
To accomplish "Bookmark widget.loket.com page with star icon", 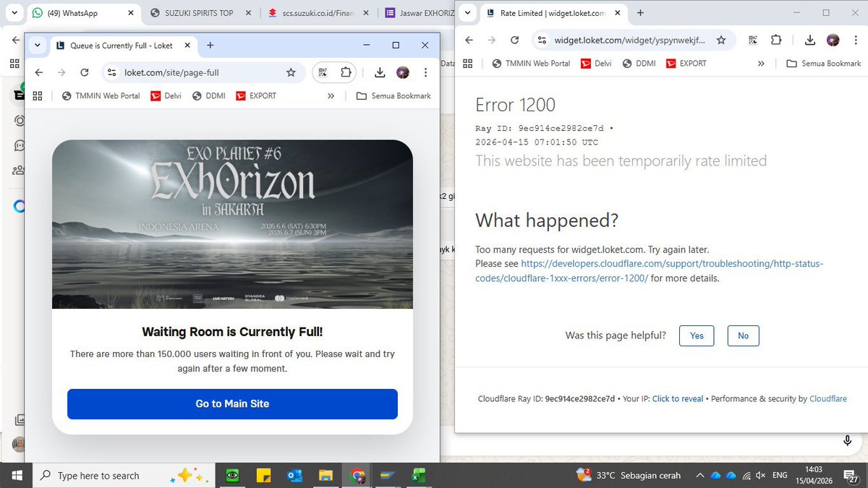I will 721,40.
